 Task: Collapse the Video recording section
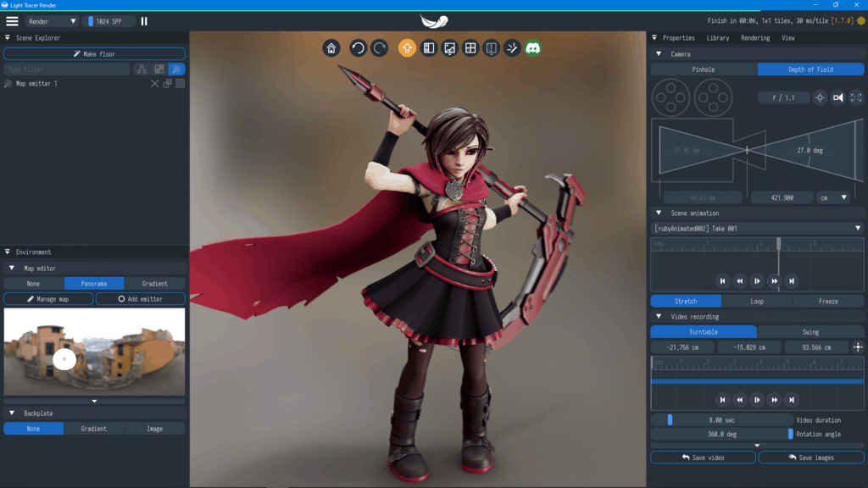(x=659, y=317)
